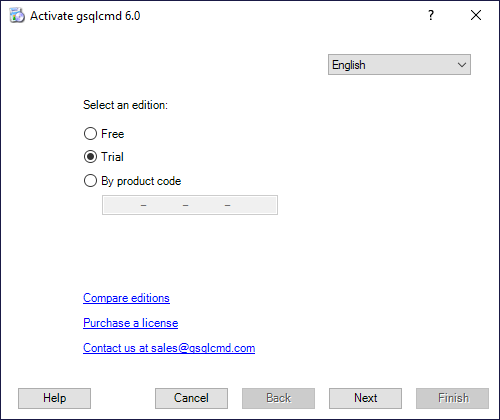Select the Free edition radio button
Screen dimensions: 500x420
point(90,134)
